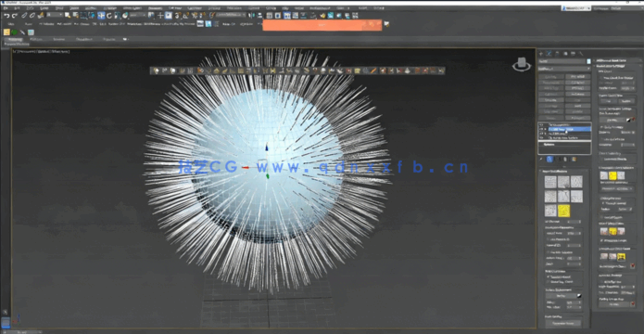Screen dimensions: 644x334
Task: Select the highlighted Select and Move tool
Action: (101, 16)
